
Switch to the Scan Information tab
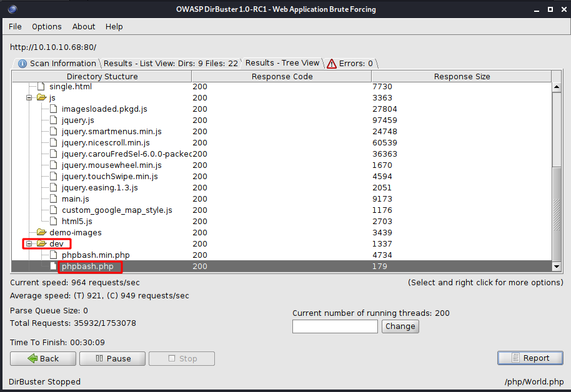coord(57,63)
